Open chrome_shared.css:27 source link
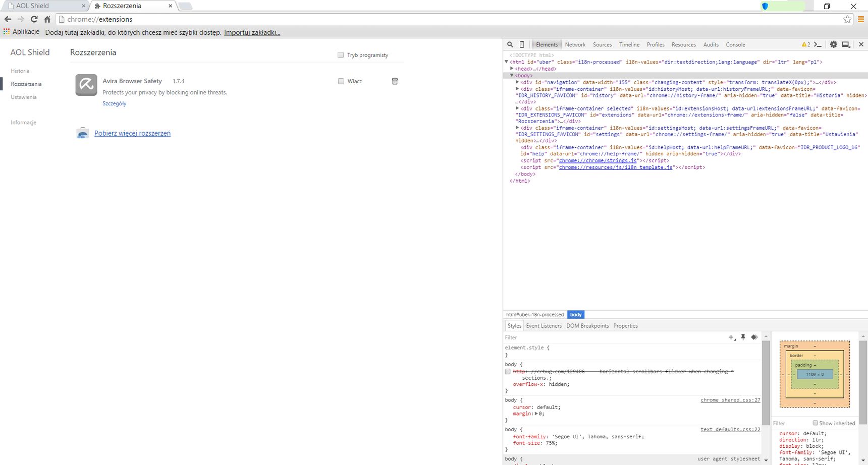Image resolution: width=868 pixels, height=465 pixels. [730, 400]
